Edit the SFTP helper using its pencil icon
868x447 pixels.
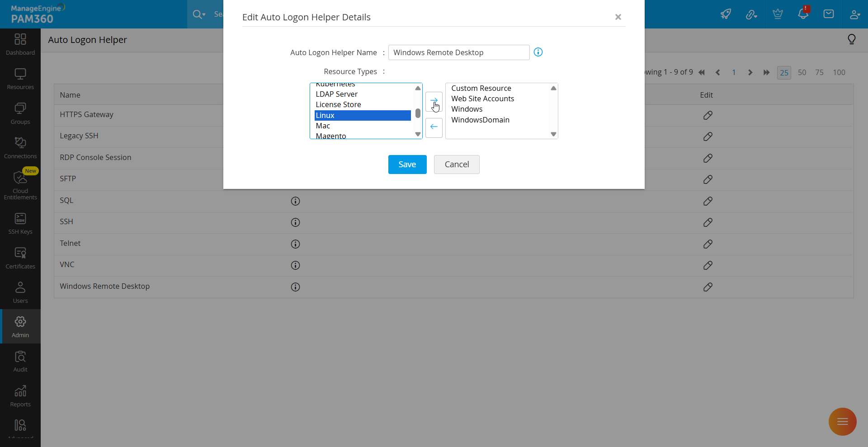point(708,179)
